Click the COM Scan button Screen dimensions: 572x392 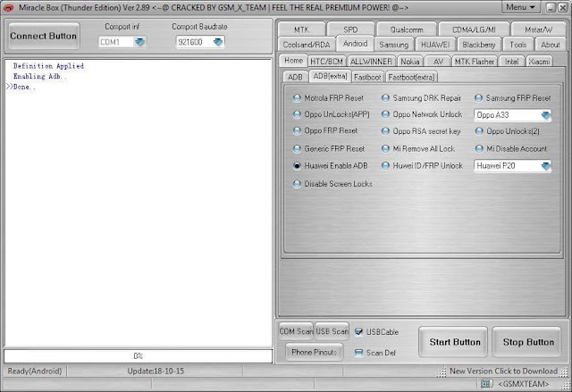[x=296, y=331]
